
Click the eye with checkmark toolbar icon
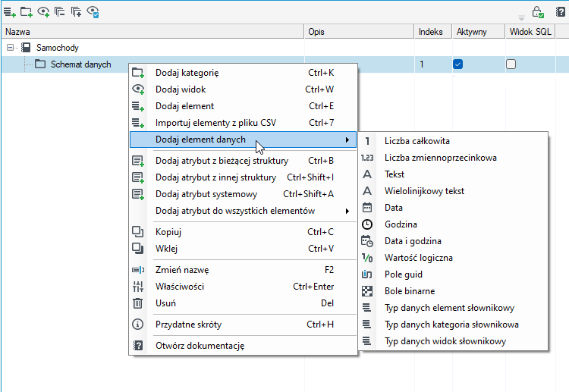point(93,12)
